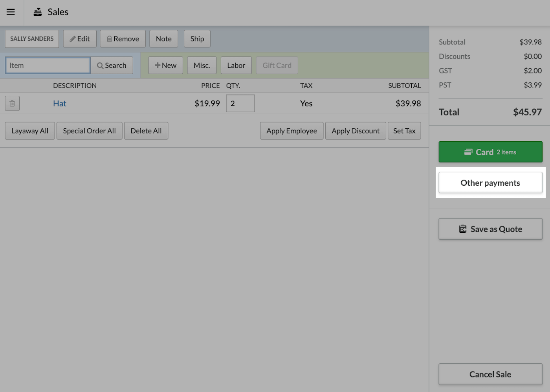
Task: Click the Sales page title
Action: pos(58,12)
